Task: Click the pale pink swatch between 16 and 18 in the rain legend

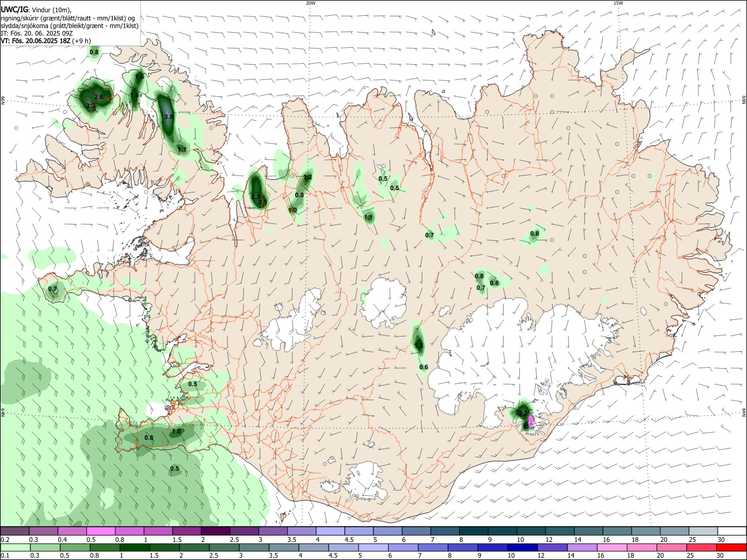Action: tap(612, 547)
